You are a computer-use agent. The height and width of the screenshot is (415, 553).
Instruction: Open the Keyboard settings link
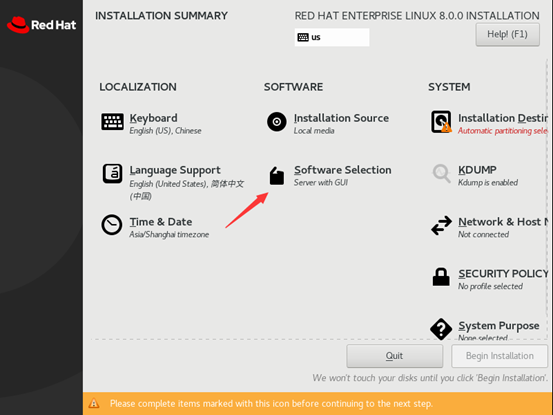click(x=153, y=118)
